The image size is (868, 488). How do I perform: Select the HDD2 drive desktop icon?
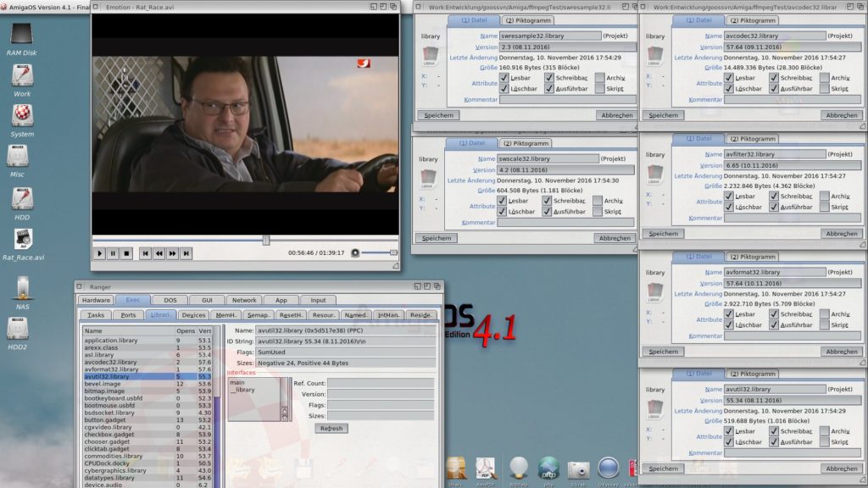[x=18, y=329]
